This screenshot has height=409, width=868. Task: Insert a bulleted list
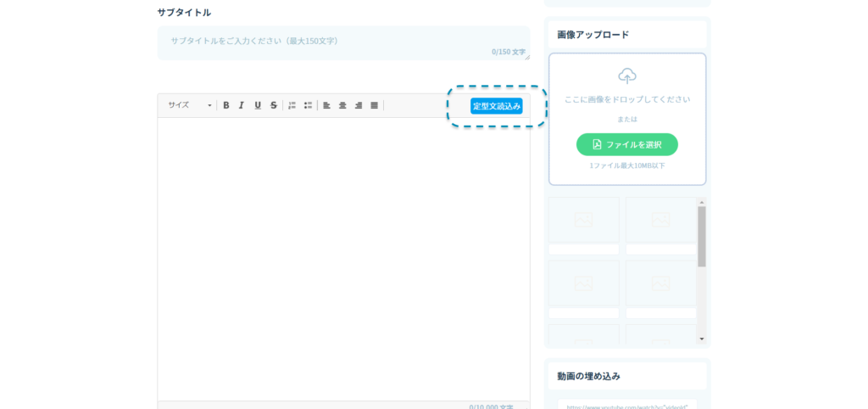click(308, 105)
